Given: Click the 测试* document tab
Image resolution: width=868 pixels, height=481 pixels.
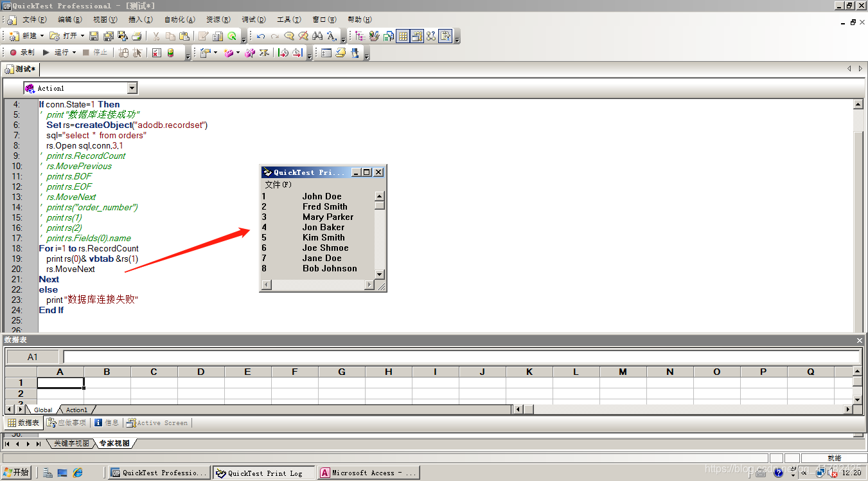Looking at the screenshot, I should click(x=21, y=69).
